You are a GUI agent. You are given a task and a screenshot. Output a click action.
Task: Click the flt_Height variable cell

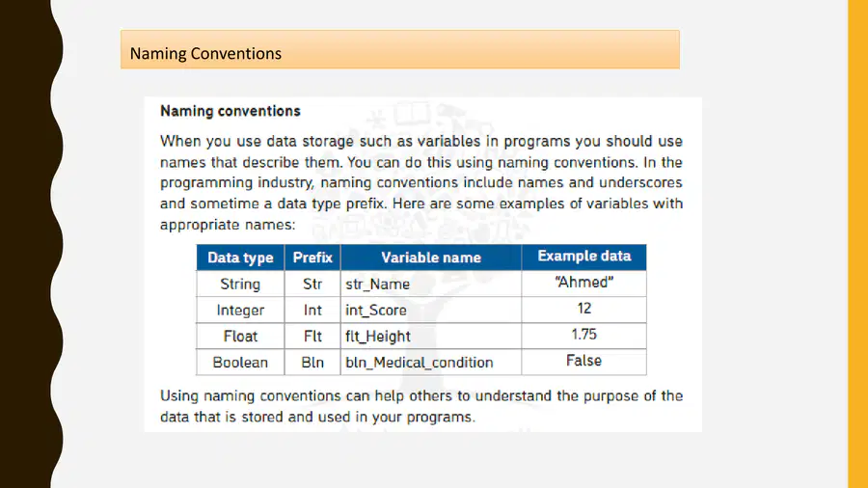pyautogui.click(x=431, y=336)
